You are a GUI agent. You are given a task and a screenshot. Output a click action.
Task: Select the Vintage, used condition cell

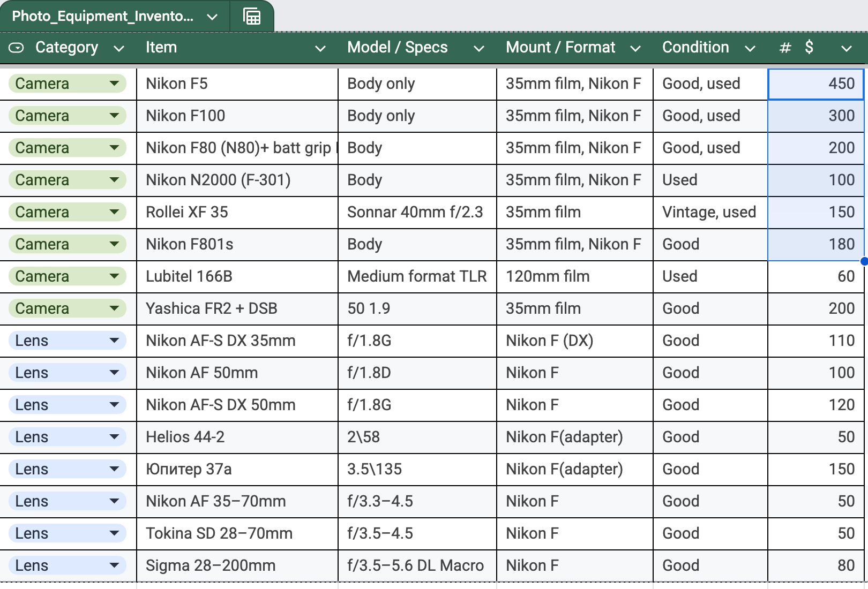(709, 212)
